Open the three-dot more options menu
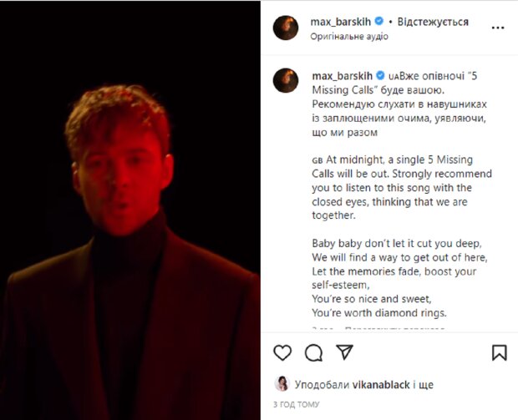Image resolution: width=518 pixels, height=420 pixels. [x=498, y=28]
